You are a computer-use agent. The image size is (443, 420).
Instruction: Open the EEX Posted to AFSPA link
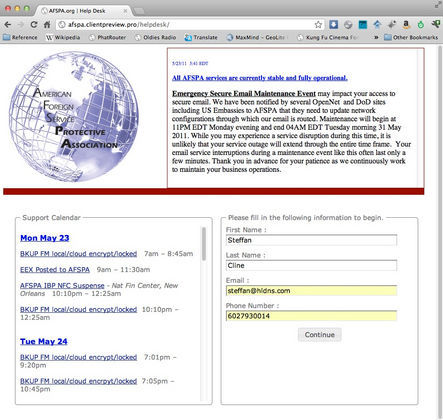(x=55, y=269)
